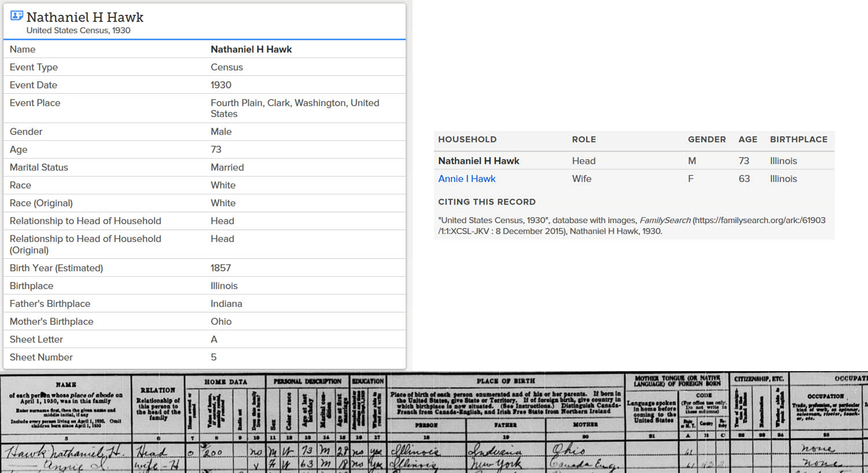This screenshot has width=868, height=473.
Task: Click the Marital Status value 'Married'
Action: click(x=227, y=167)
